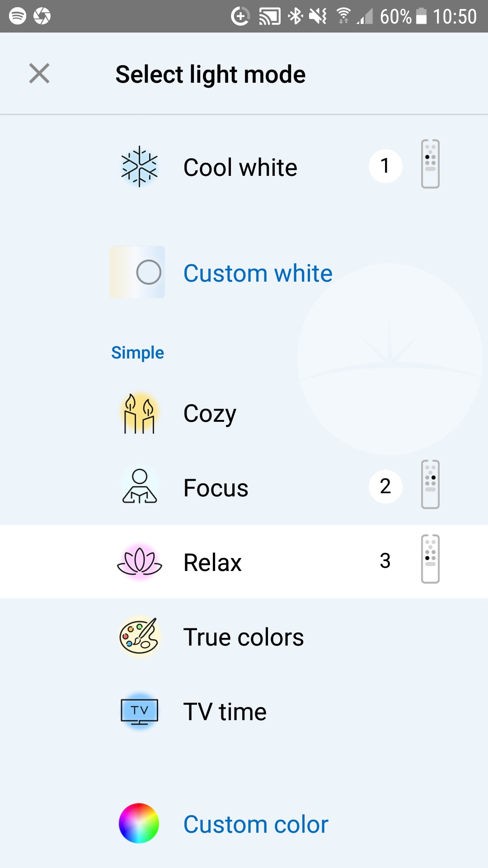Open the True colors palette icon
Image resolution: width=488 pixels, height=868 pixels.
tap(139, 636)
